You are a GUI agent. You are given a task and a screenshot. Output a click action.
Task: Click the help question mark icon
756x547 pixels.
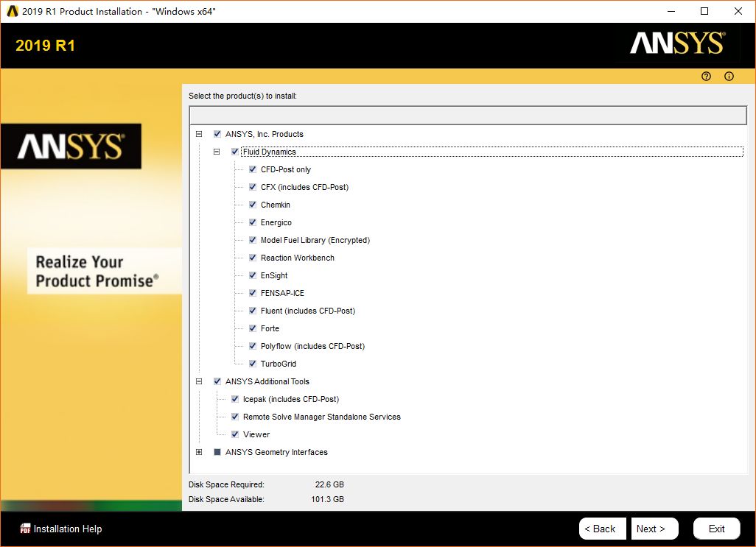tap(706, 77)
